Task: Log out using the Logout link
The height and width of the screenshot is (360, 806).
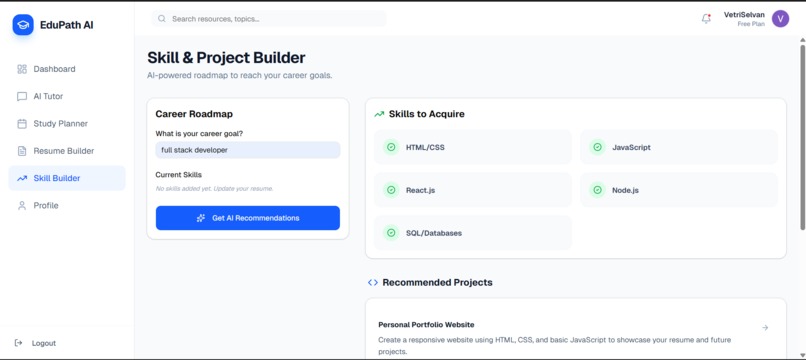Action: [44, 343]
